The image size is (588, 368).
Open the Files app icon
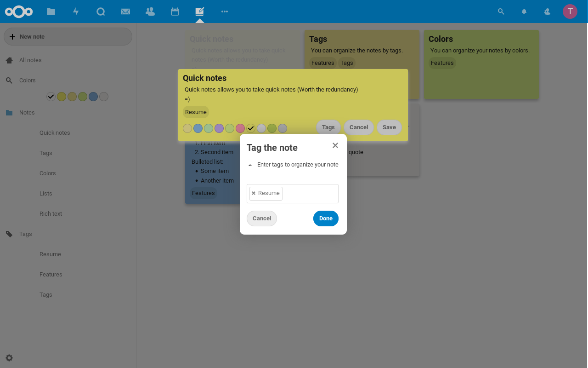point(51,11)
